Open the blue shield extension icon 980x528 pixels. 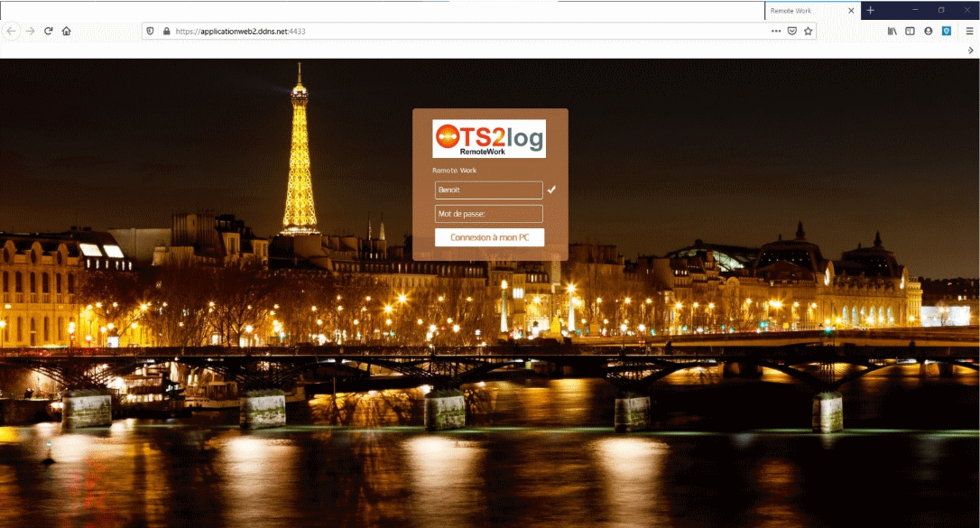(x=947, y=31)
